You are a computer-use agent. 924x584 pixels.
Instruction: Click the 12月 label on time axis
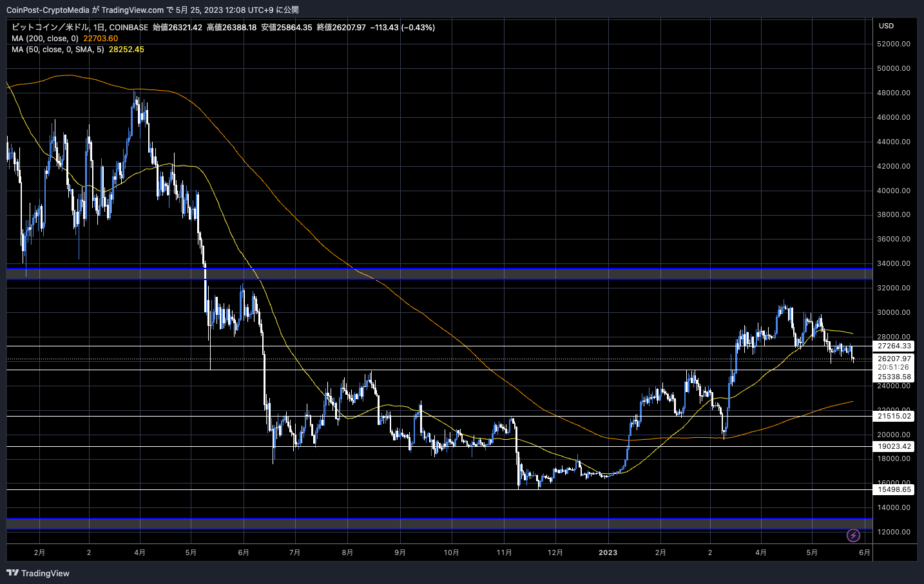click(x=555, y=552)
